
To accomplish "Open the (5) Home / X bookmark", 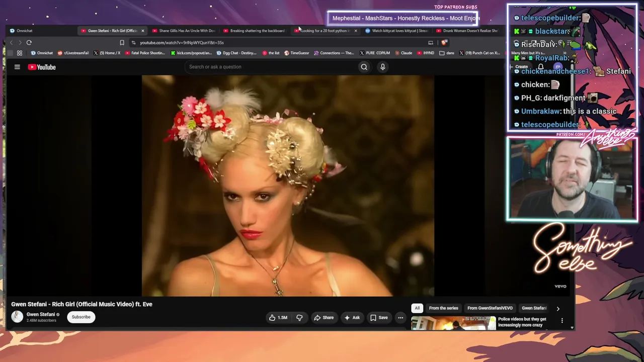I will tap(107, 53).
